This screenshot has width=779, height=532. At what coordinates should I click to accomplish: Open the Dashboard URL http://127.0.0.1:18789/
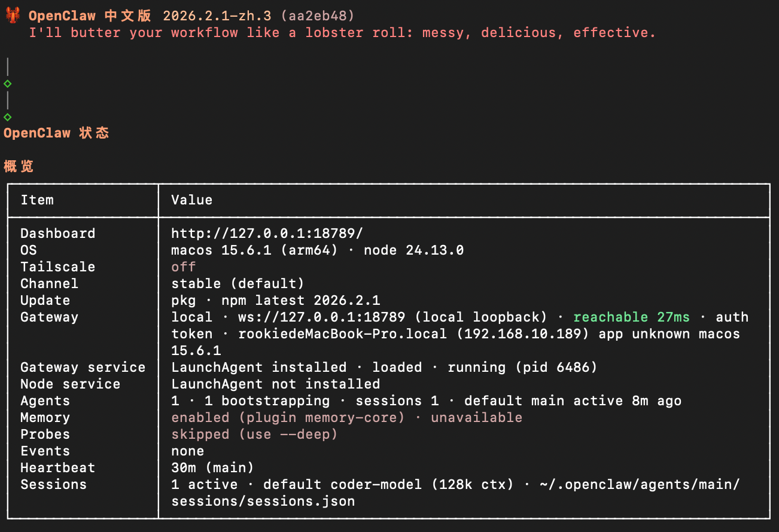point(267,234)
